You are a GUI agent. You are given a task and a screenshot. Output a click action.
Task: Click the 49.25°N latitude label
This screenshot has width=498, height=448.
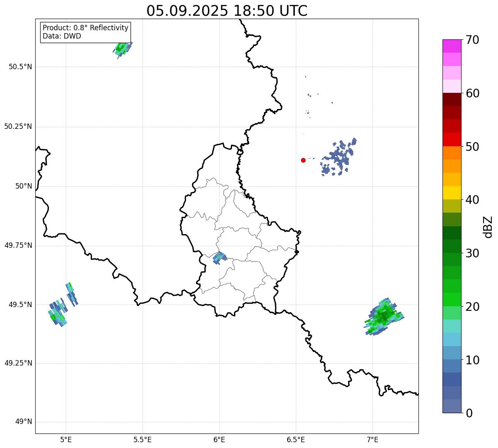tap(18, 363)
